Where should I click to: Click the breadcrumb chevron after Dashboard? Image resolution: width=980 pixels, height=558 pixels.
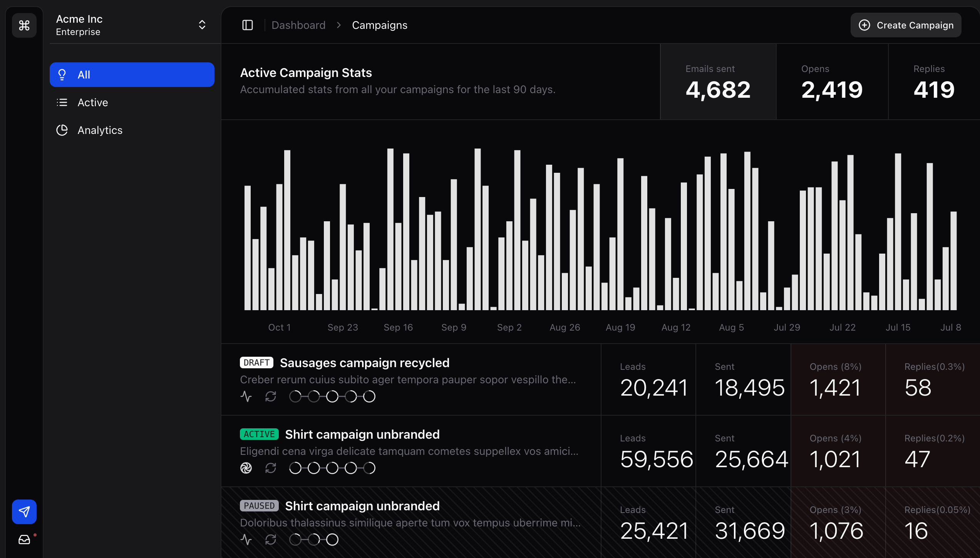point(339,25)
